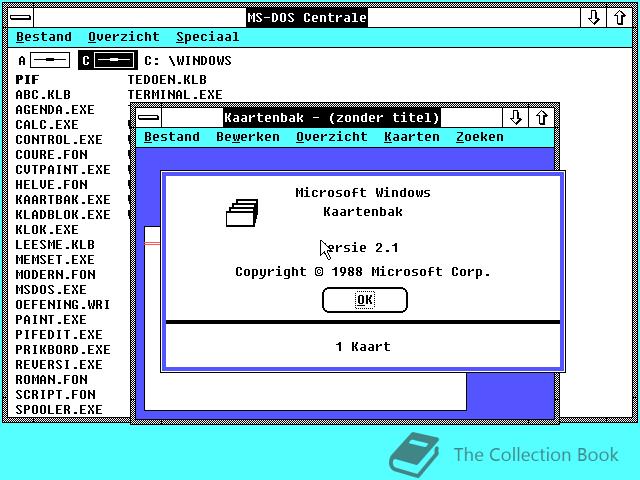The image size is (640, 480).
Task: Select TEDOEN.KLB file
Action: point(167,80)
